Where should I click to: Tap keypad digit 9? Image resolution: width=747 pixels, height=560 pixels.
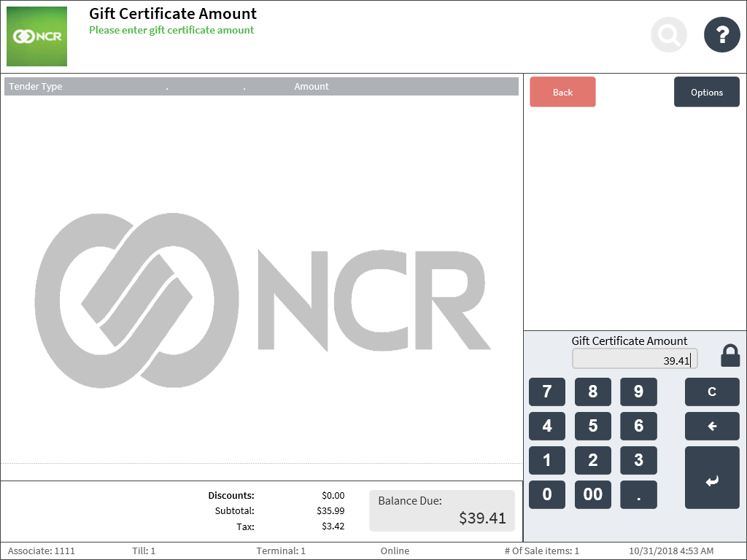click(x=638, y=392)
